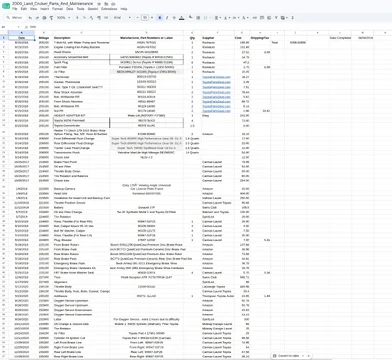Toggle italic formatting
The height and width of the screenshot is (360, 392).
point(167,18)
